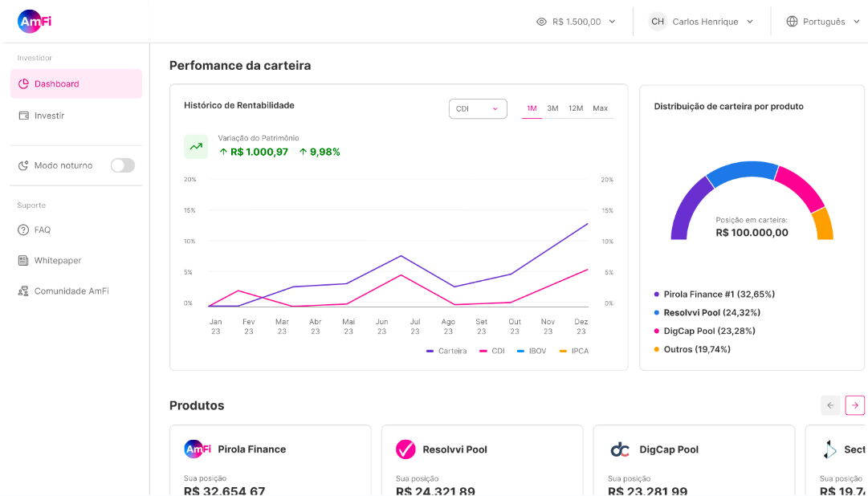Select the 3M time range tab
Image resolution: width=868 pixels, height=496 pixels.
pyautogui.click(x=552, y=108)
